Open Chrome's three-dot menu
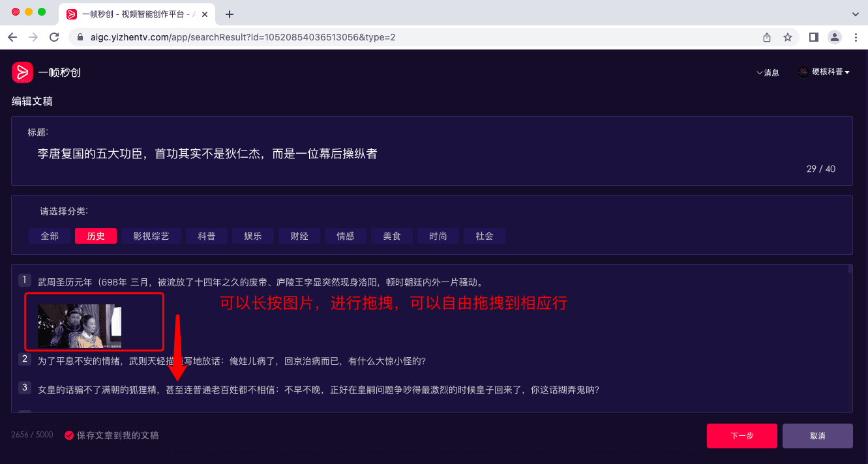Image resolution: width=868 pixels, height=464 pixels. click(856, 37)
